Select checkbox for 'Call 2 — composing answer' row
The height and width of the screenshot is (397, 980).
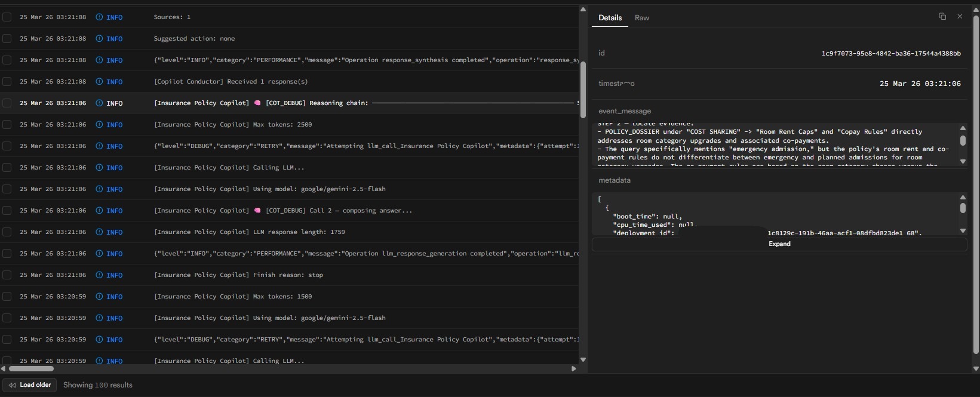click(x=7, y=211)
